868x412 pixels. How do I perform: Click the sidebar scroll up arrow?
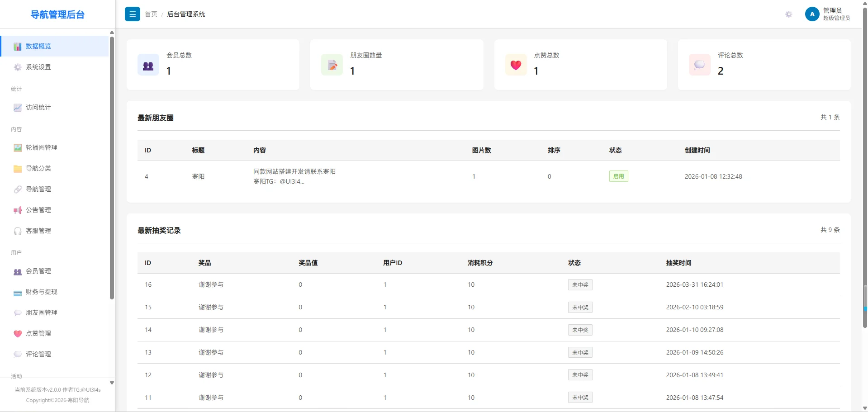click(x=112, y=33)
